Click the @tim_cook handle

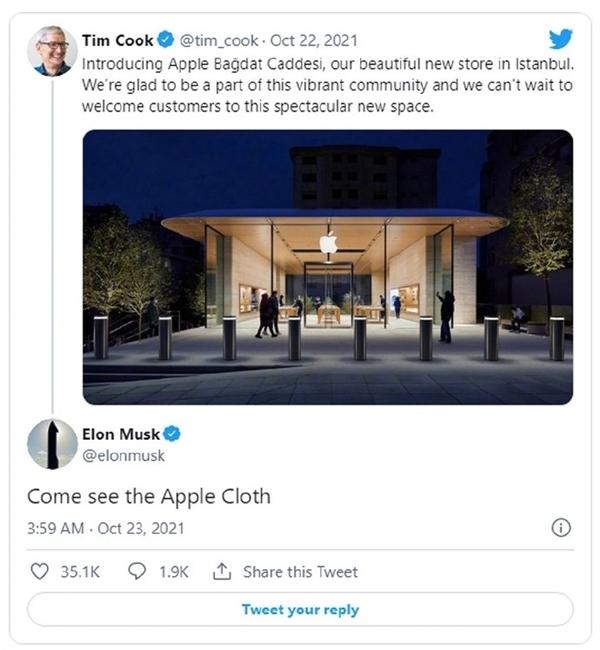(x=218, y=40)
